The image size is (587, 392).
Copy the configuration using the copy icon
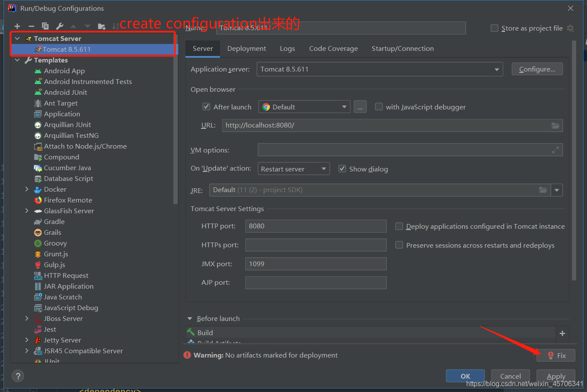pyautogui.click(x=45, y=26)
